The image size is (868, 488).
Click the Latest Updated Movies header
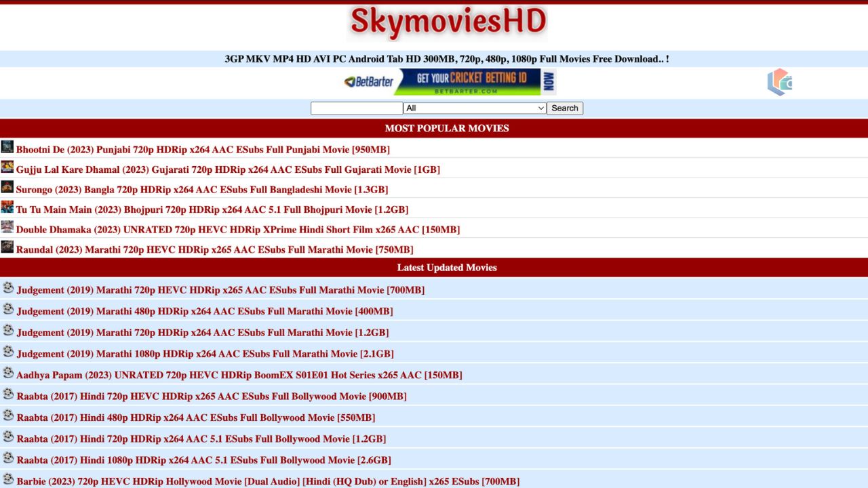[447, 268]
